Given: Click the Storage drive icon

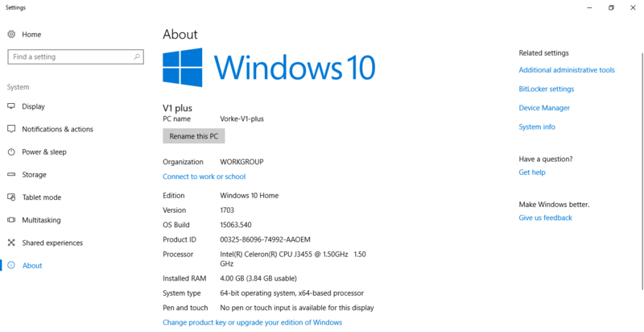Looking at the screenshot, I should [x=11, y=175].
